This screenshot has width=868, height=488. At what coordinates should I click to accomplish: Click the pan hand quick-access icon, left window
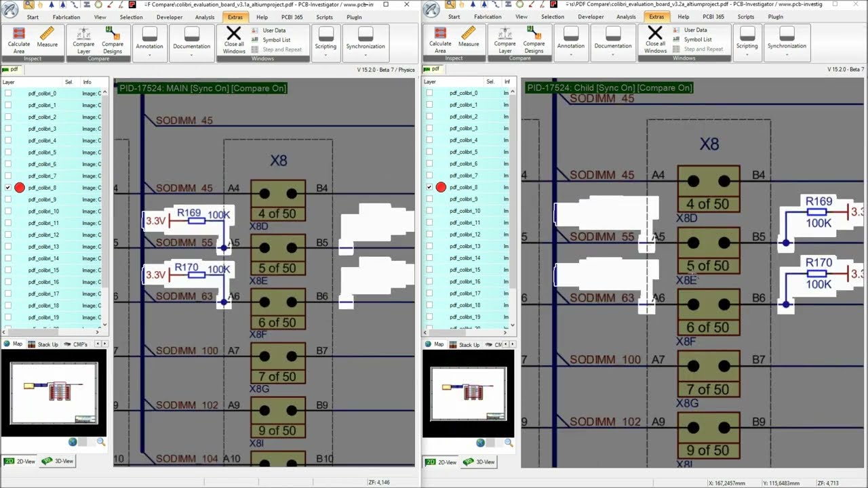(41, 4)
